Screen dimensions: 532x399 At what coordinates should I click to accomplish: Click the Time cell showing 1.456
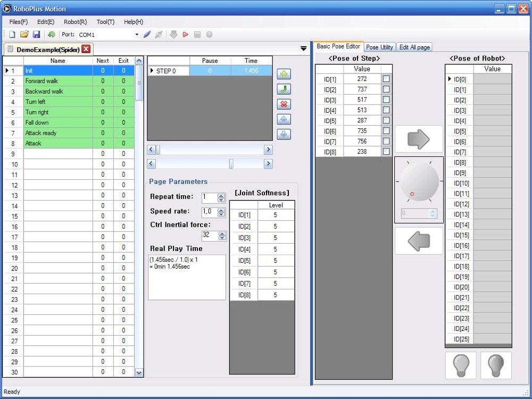251,71
